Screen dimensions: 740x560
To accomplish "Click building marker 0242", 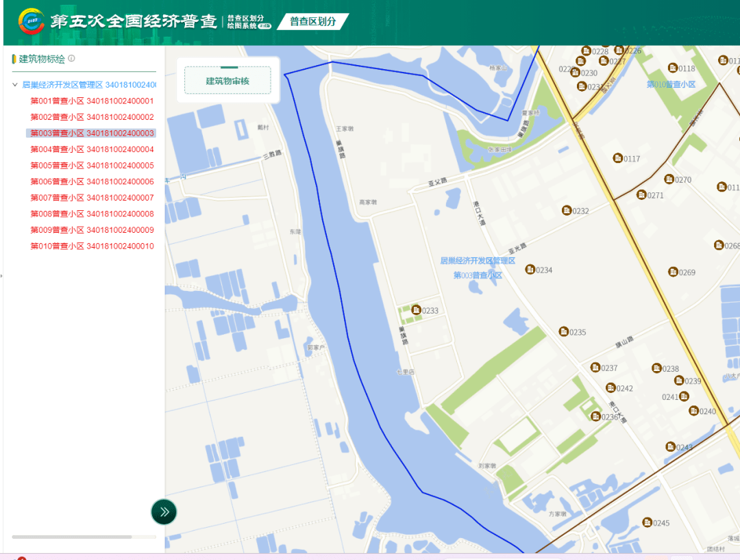I will coord(610,387).
